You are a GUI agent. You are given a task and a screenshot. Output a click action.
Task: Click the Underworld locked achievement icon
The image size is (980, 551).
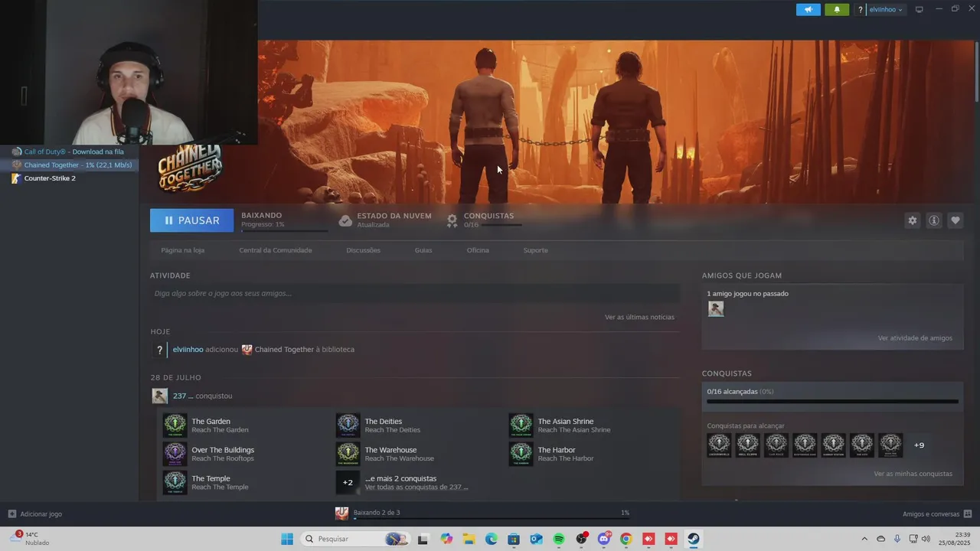click(x=719, y=445)
